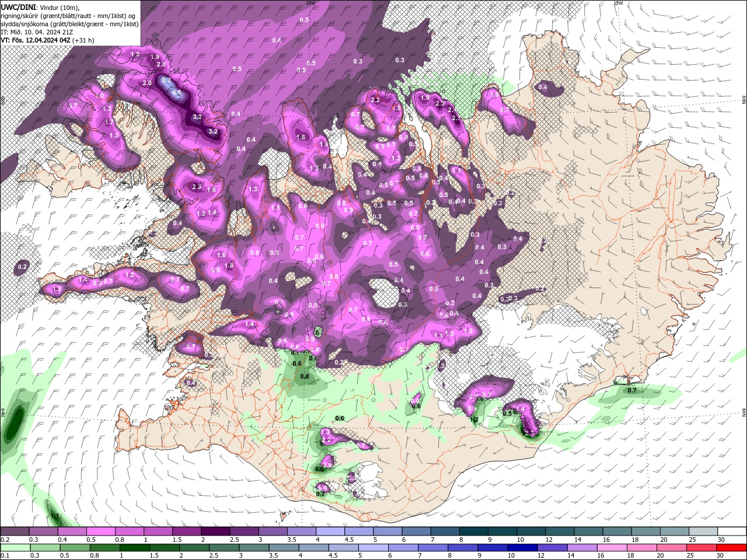
Task: Pick the rain legend swatch between 0.1 and 0.3
Action: pos(14,548)
